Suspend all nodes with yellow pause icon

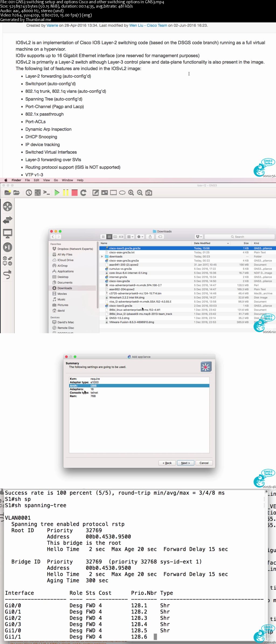pos(66,193)
